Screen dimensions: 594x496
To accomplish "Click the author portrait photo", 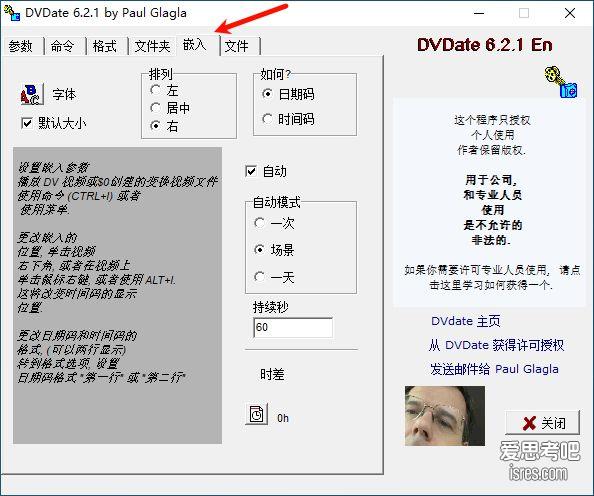I will click(445, 416).
